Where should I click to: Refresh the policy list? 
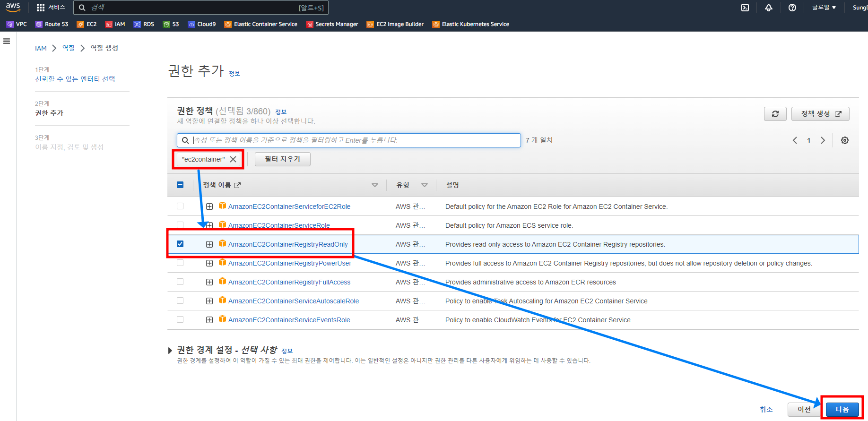point(775,114)
